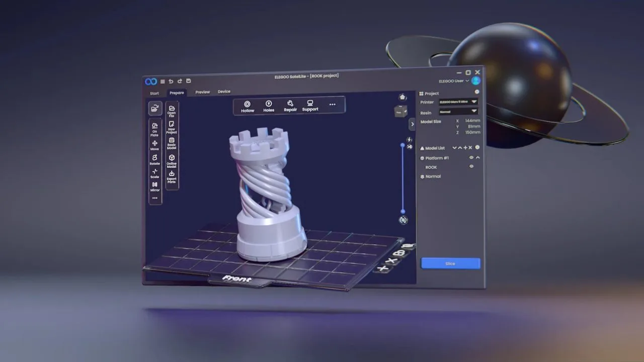Click the redo arrow icon

(x=180, y=81)
